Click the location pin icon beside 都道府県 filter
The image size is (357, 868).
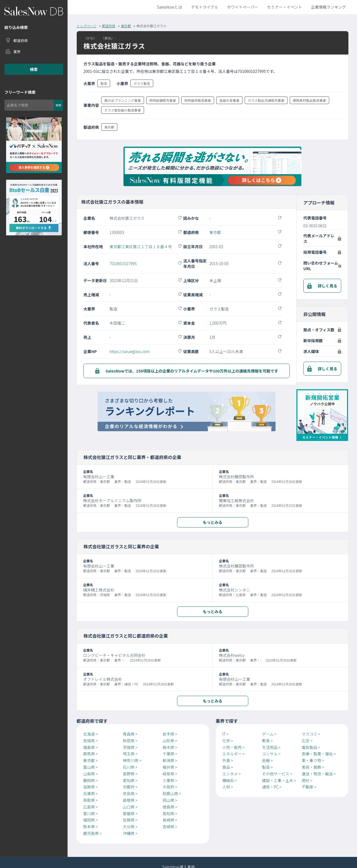tap(8, 40)
